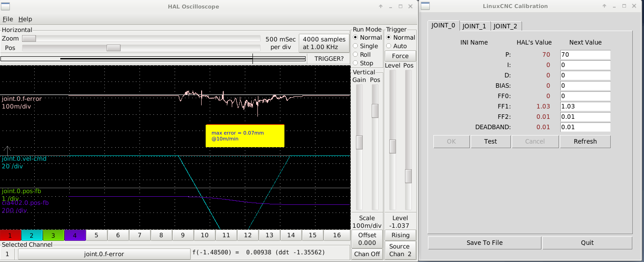Click the TRIGGER? status label
The width and height of the screenshot is (644, 262).
tap(329, 59)
